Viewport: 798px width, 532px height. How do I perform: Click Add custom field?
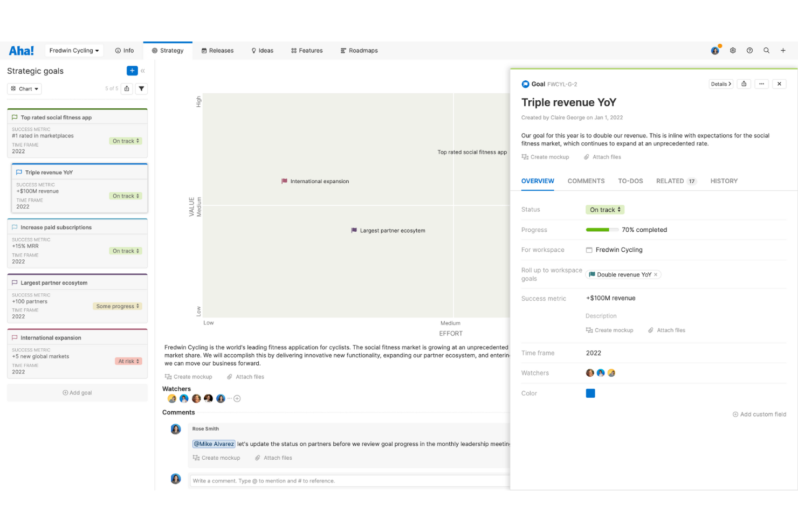(x=759, y=414)
